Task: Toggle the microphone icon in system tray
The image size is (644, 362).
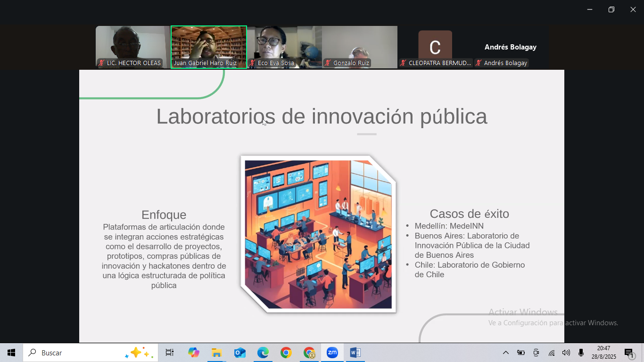Action: pos(581,353)
